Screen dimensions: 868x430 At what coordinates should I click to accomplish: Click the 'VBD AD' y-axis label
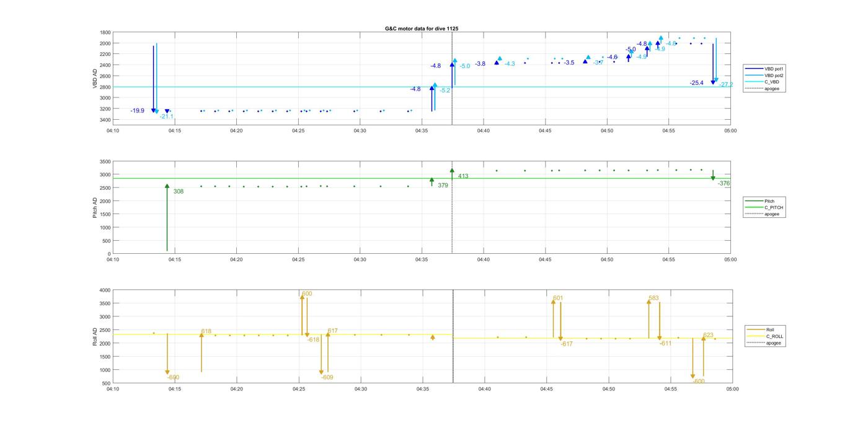click(x=95, y=78)
